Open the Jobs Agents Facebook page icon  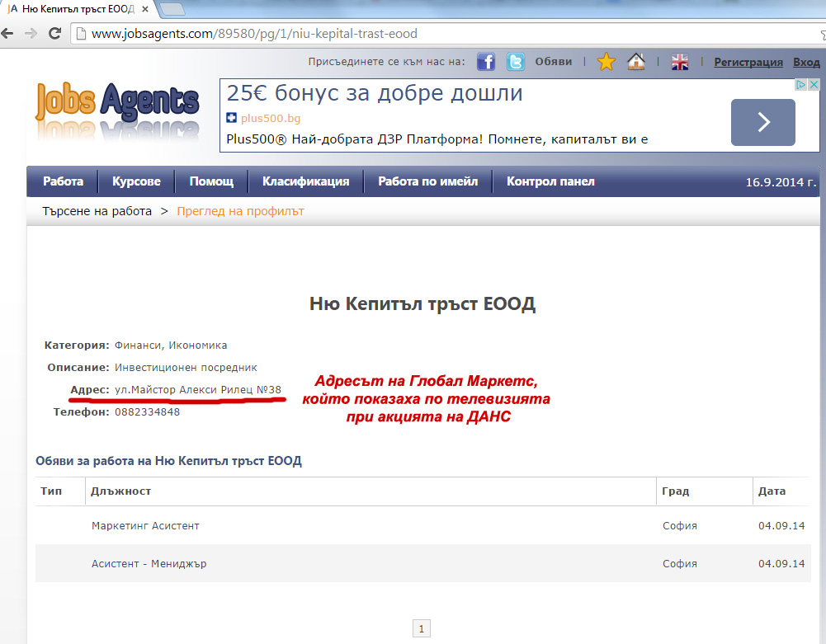486,62
